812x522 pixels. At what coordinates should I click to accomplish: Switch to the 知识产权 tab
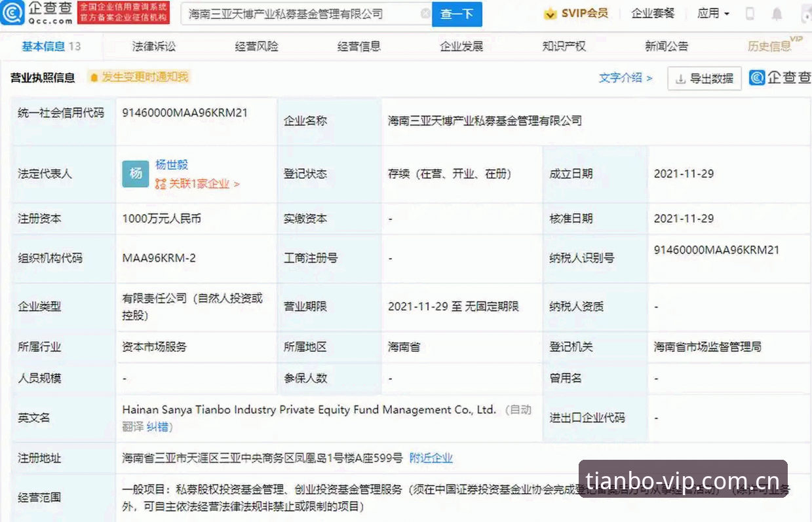(x=564, y=46)
